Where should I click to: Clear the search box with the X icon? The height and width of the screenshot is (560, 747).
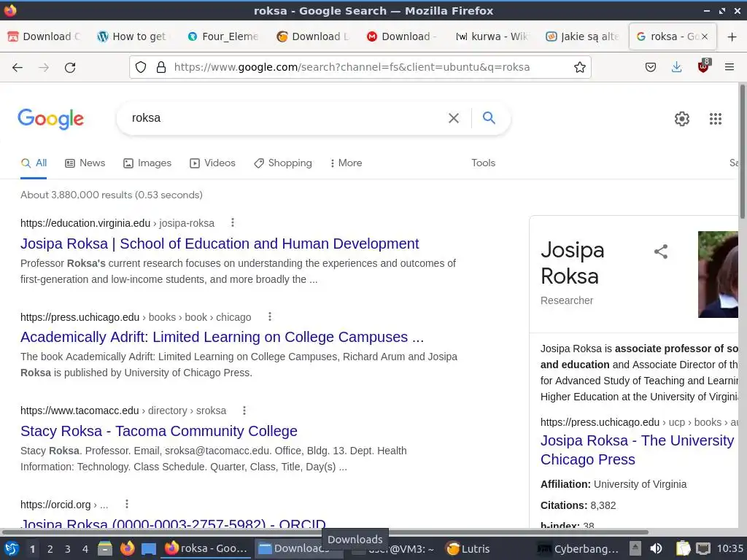pyautogui.click(x=454, y=118)
